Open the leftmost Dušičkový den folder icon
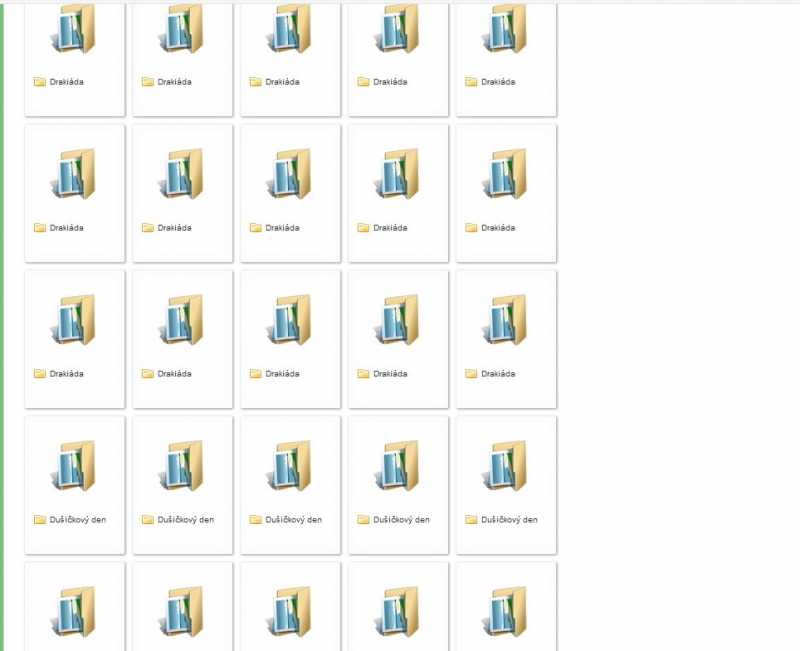Viewport: 800px width, 651px height. click(74, 465)
